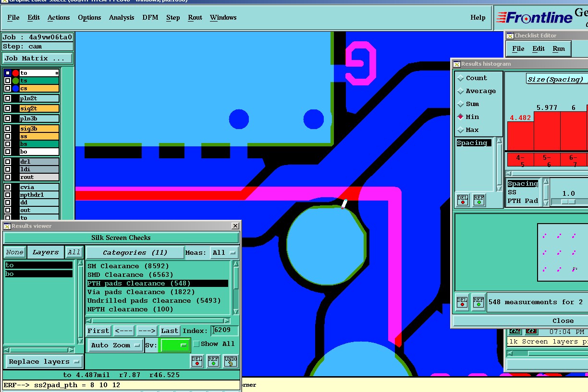588x392 pixels.
Task: Toggle the checkbox for layer to
Action: click(x=7, y=73)
